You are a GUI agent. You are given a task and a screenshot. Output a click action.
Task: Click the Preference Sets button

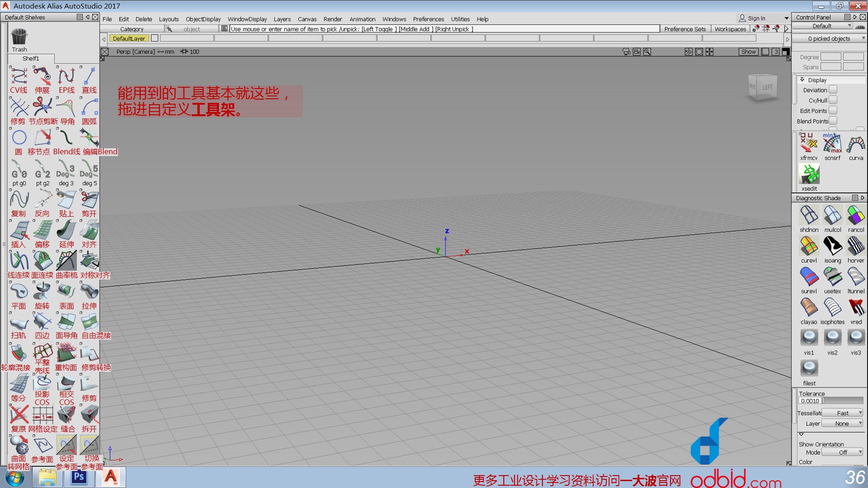point(685,29)
